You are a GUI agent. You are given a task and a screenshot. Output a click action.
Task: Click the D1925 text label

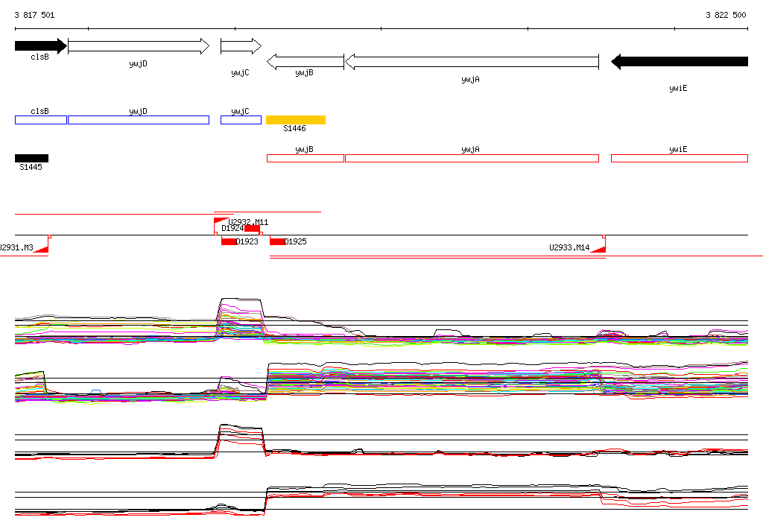296,241
